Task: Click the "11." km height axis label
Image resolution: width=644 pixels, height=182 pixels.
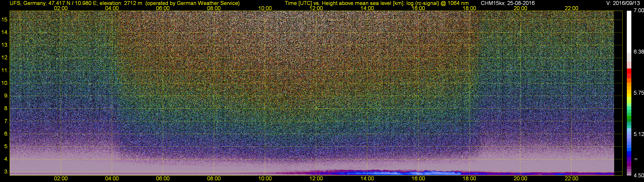Action: point(5,70)
